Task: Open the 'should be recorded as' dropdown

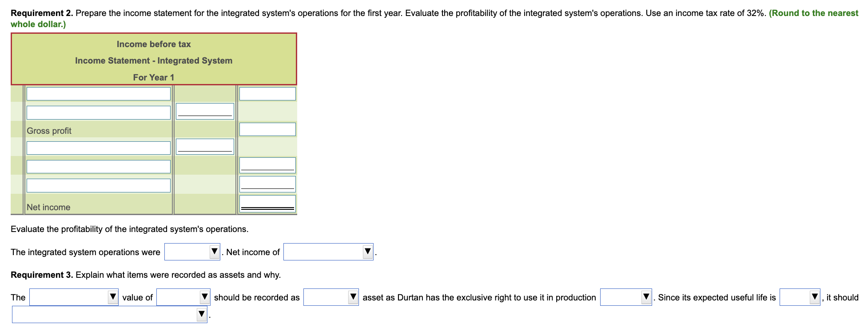Action: [330, 297]
